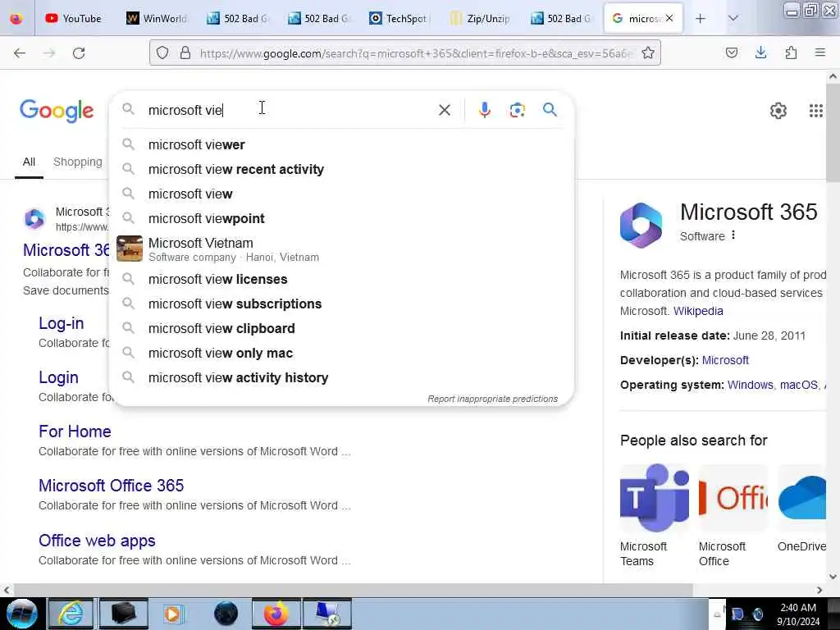Click the forward navigation arrow
The height and width of the screenshot is (630, 840).
[x=49, y=53]
